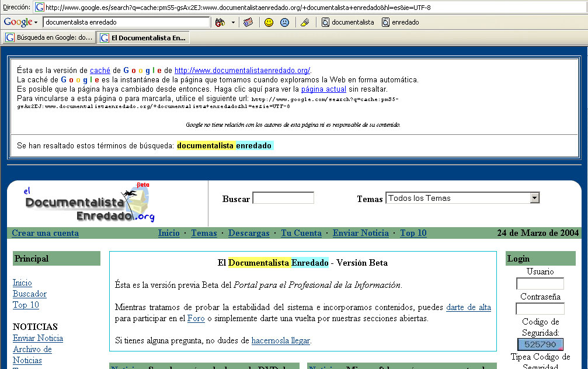
Task: Click the toolbar find-word button for 'documentalista'
Action: coord(347,23)
